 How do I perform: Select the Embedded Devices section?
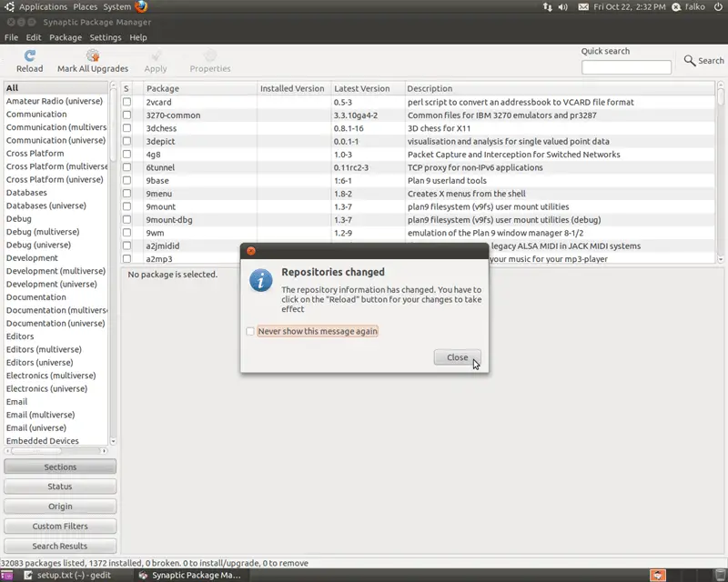pyautogui.click(x=56, y=441)
